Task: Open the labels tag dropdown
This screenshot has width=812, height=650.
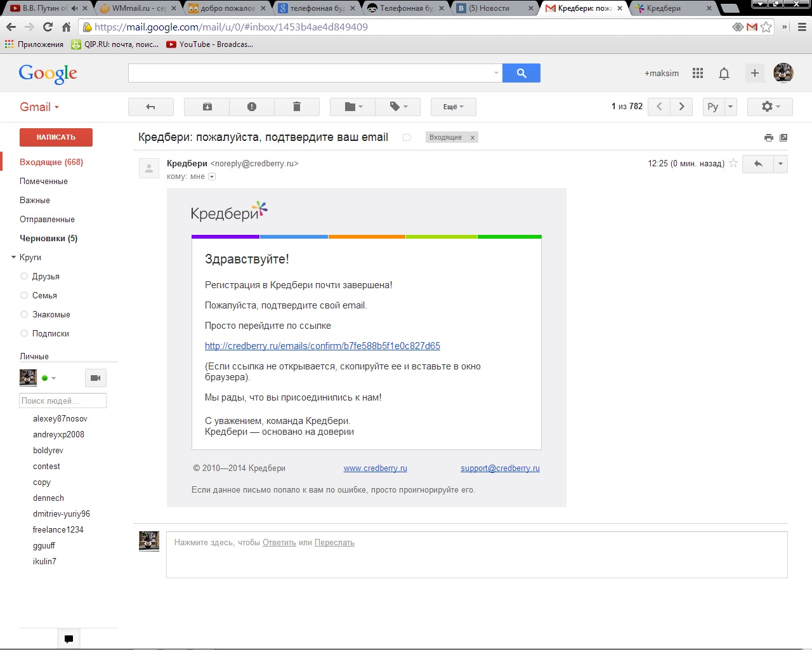Action: click(398, 107)
